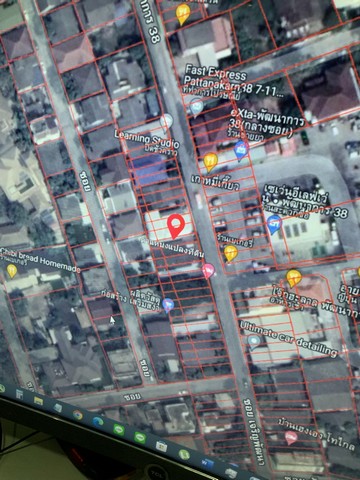Select the blue construction materials shop pin
Image resolution: width=360 pixels, height=480 pixels.
pyautogui.click(x=168, y=305)
